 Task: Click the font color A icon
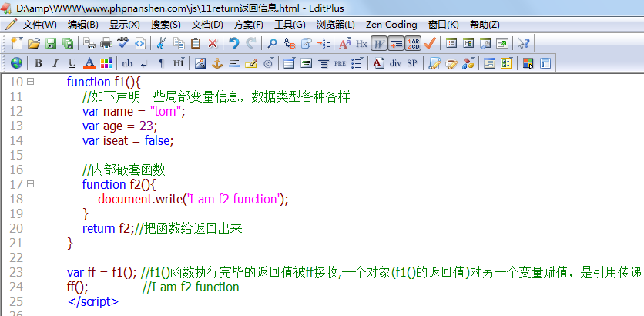click(x=89, y=63)
